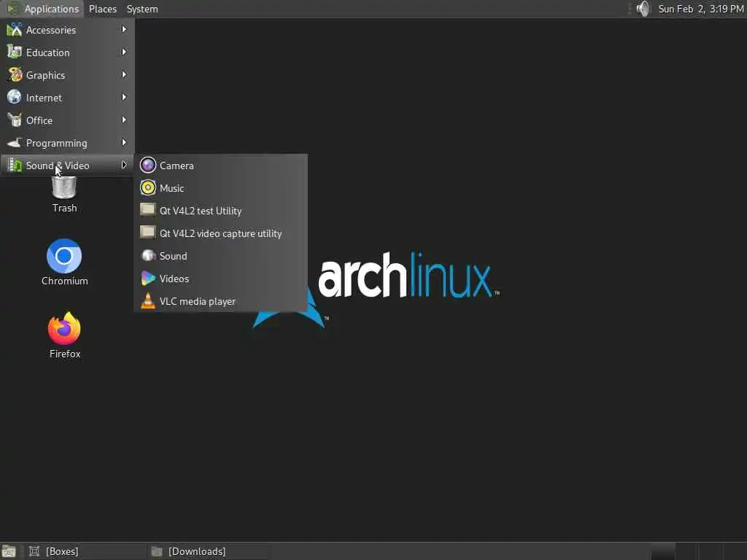Viewport: 747px width, 560px height.
Task: Expand the Graphics submenu arrow
Action: [x=124, y=75]
